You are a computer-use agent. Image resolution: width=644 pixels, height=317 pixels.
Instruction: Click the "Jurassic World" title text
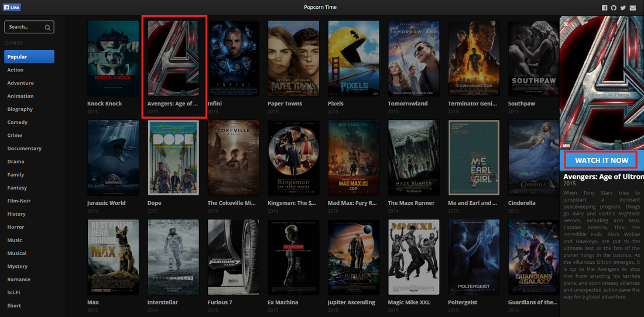(107, 203)
